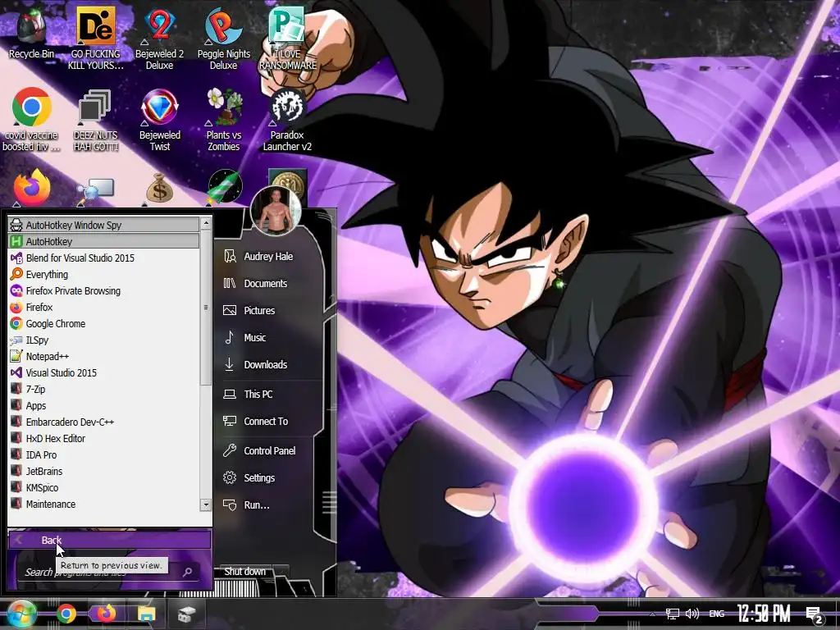The image size is (840, 630).
Task: Open Google Chrome from the taskbar
Action: (66, 614)
